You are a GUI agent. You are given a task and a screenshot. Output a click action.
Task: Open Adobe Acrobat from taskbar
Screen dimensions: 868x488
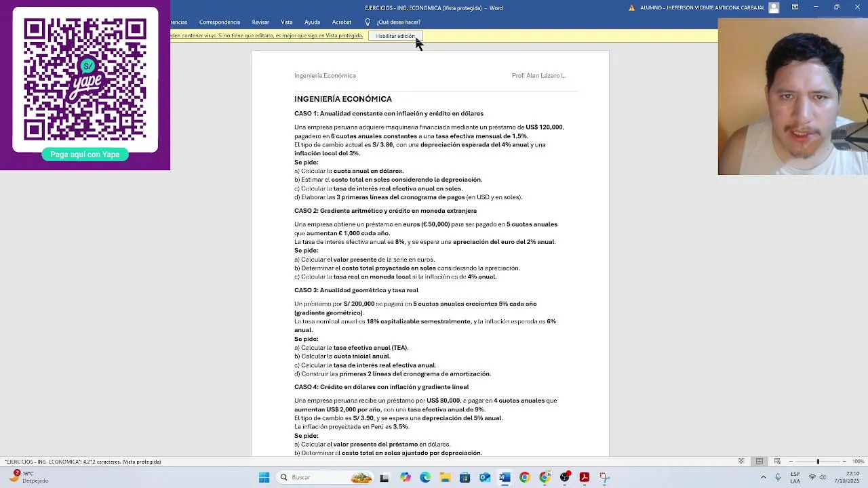point(585,477)
